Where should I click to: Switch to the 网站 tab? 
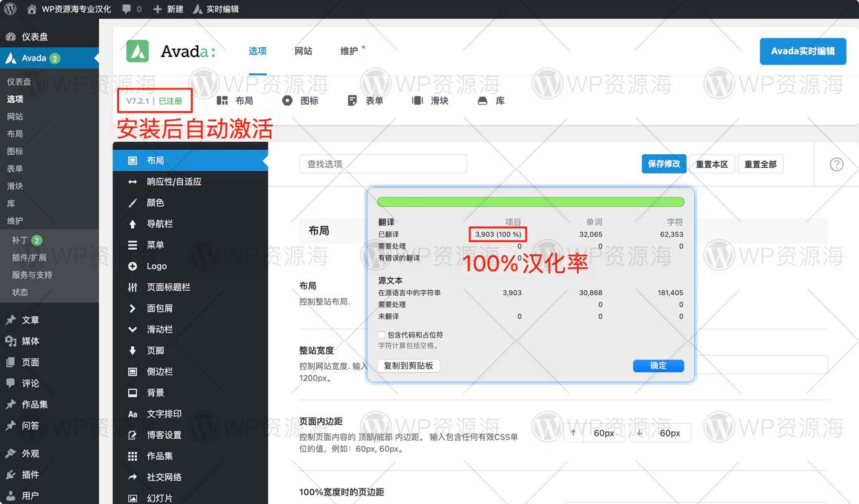tap(304, 51)
